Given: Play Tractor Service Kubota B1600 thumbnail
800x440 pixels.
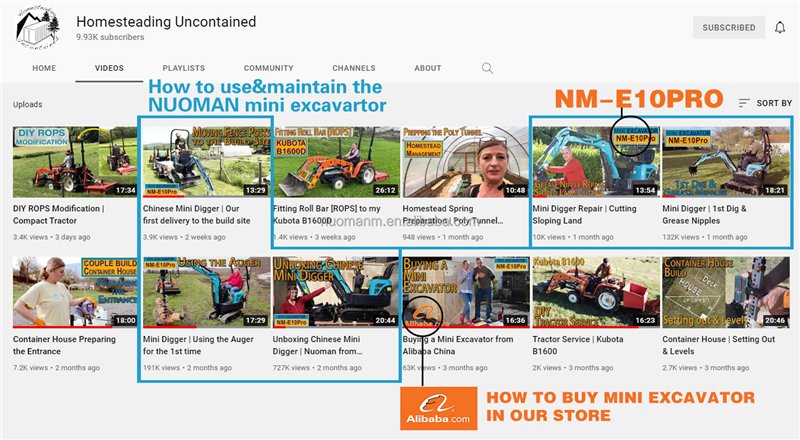Looking at the screenshot, I should coord(595,292).
